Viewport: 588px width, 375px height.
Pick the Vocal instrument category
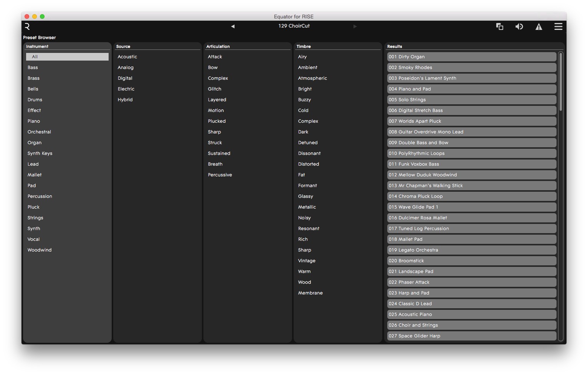point(34,239)
